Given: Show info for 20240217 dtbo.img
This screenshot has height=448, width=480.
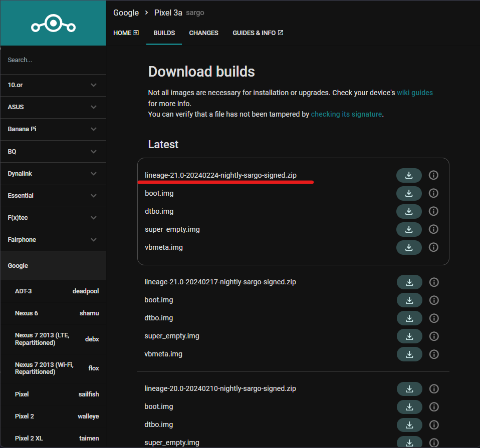Looking at the screenshot, I should click(x=434, y=318).
